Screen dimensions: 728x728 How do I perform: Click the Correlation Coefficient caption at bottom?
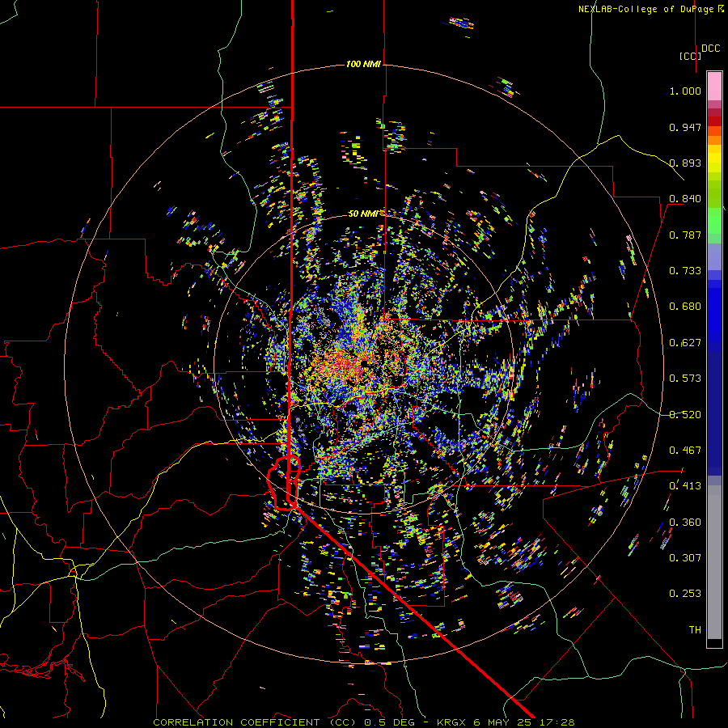363,722
